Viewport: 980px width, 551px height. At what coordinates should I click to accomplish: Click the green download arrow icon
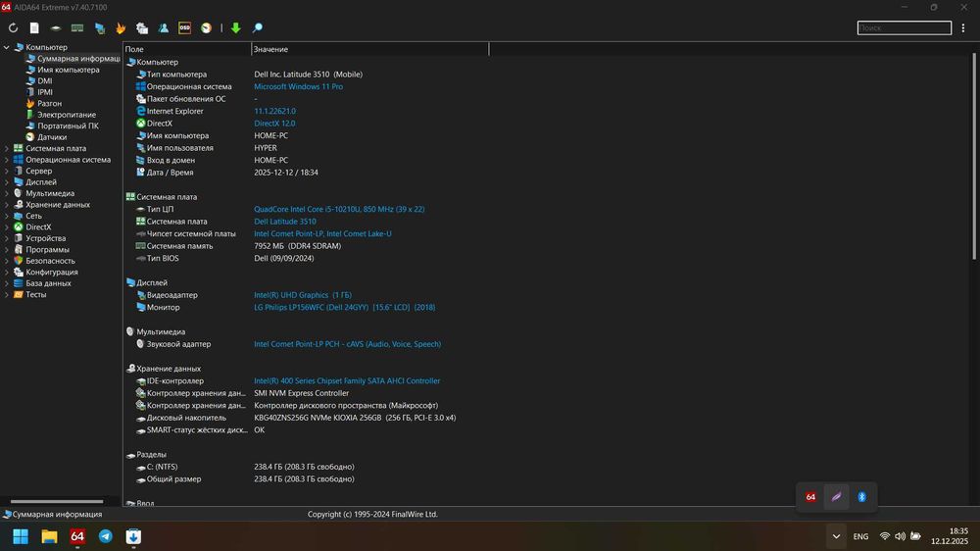[x=235, y=28]
